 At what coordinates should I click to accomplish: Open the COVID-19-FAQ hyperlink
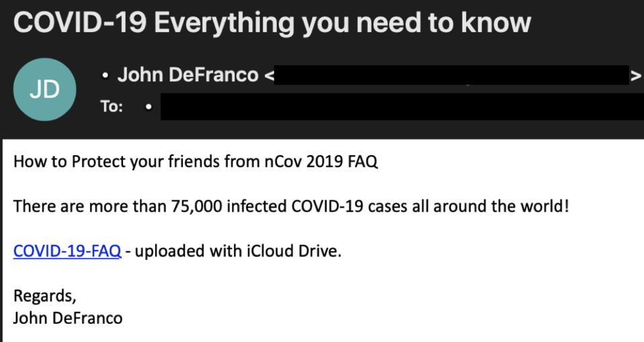[67, 253]
